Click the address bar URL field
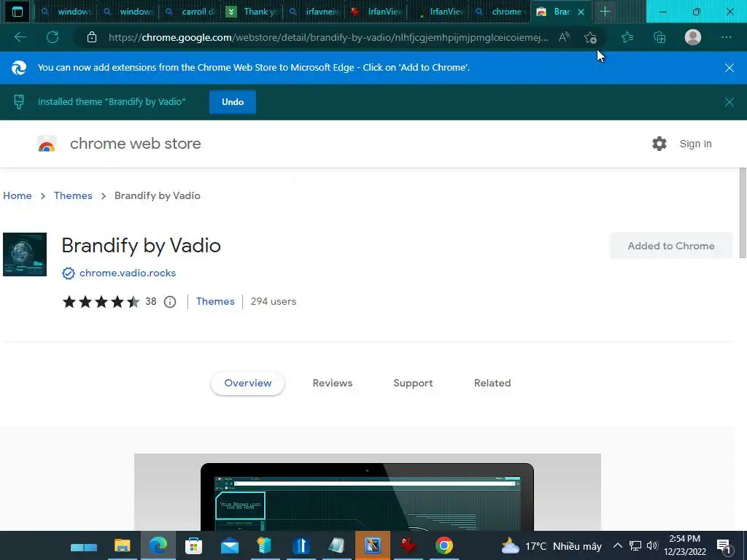The height and width of the screenshot is (560, 747). click(328, 37)
